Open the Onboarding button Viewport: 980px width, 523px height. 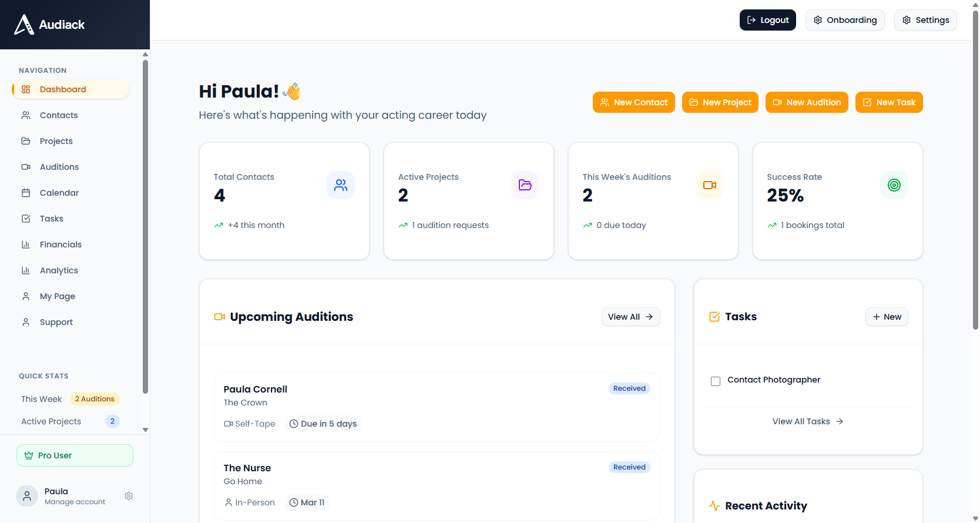(845, 20)
